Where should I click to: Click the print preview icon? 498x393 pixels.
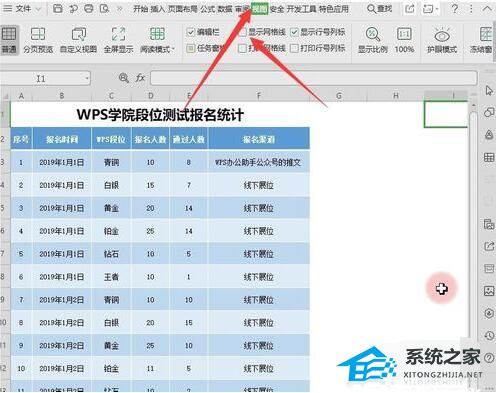pyautogui.click(x=105, y=9)
